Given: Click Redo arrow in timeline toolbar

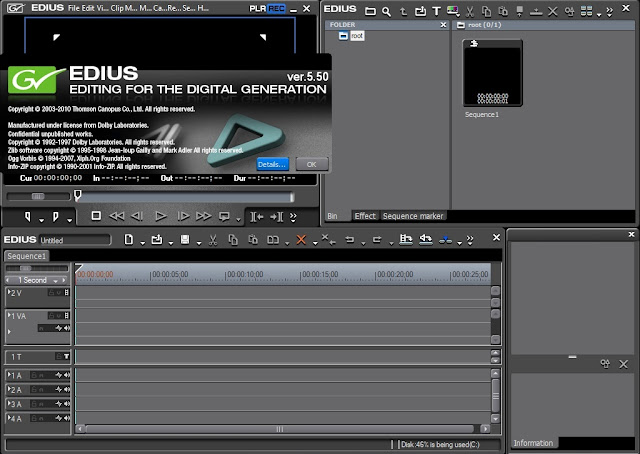Looking at the screenshot, I should 377,240.
